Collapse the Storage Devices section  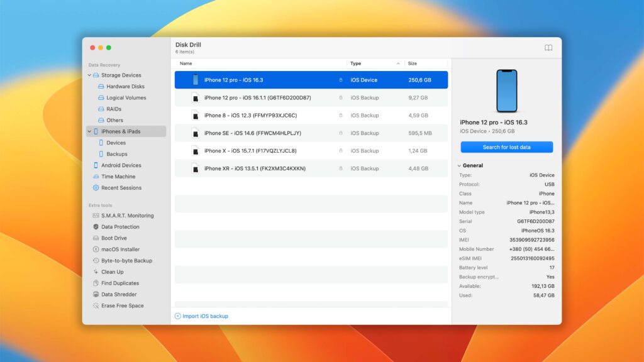click(89, 75)
